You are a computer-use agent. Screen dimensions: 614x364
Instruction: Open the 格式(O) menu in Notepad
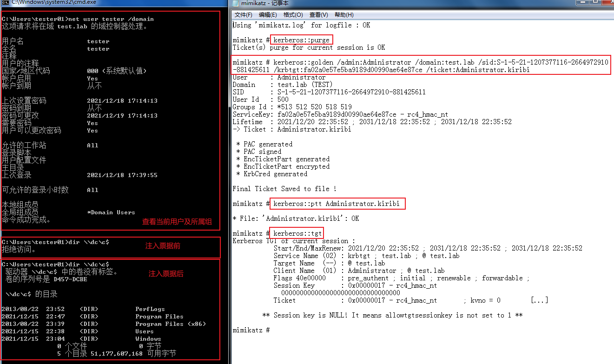[293, 15]
